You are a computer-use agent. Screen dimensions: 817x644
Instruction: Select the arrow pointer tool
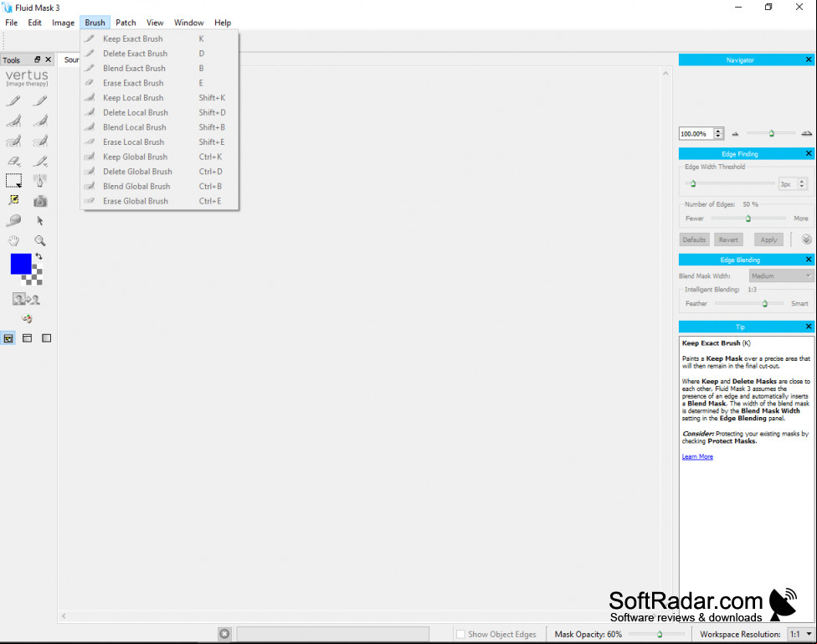pos(40,220)
